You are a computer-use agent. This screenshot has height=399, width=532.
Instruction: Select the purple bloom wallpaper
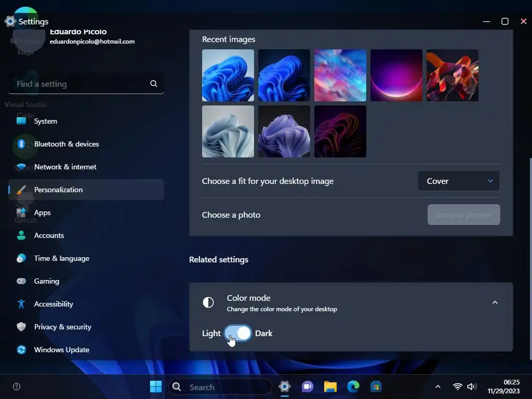coord(284,131)
